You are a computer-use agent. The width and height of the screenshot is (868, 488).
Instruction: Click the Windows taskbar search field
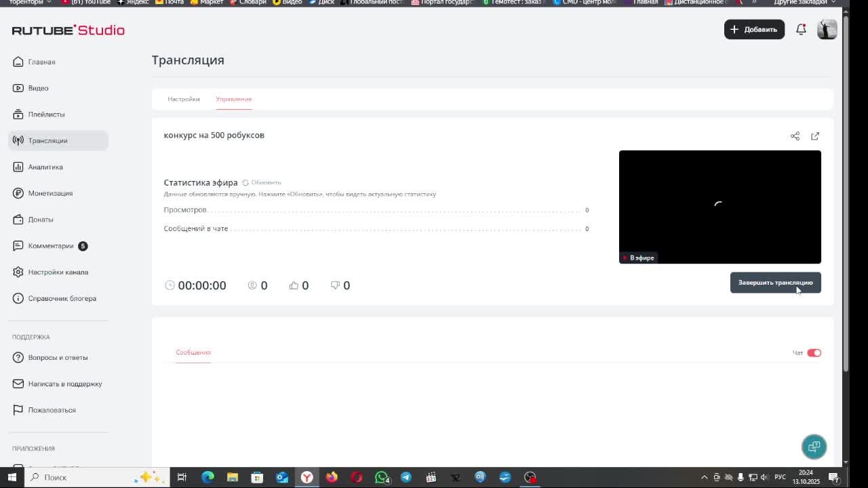pos(96,477)
